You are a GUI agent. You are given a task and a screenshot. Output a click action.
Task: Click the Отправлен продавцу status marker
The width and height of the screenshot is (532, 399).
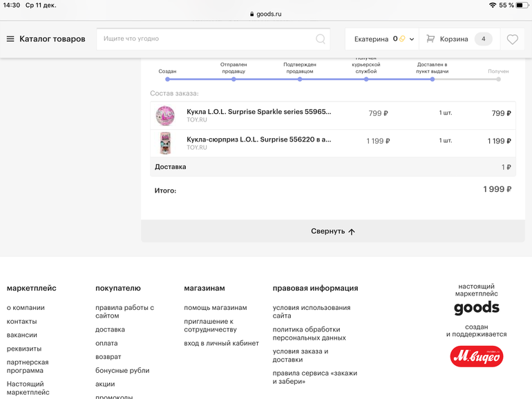coord(234,79)
